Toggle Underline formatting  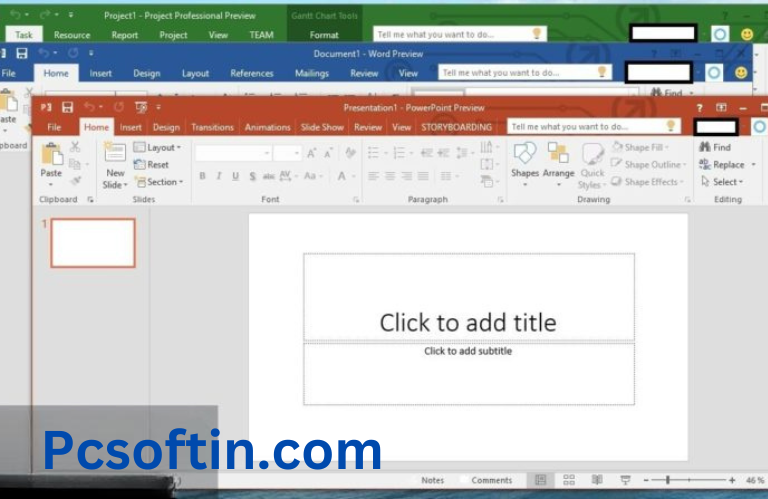click(236, 176)
